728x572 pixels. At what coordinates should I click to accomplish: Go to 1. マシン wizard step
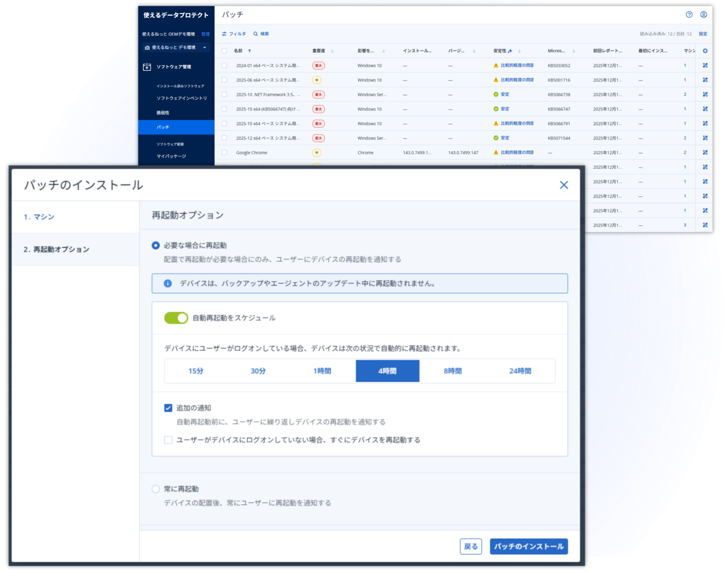(x=39, y=217)
